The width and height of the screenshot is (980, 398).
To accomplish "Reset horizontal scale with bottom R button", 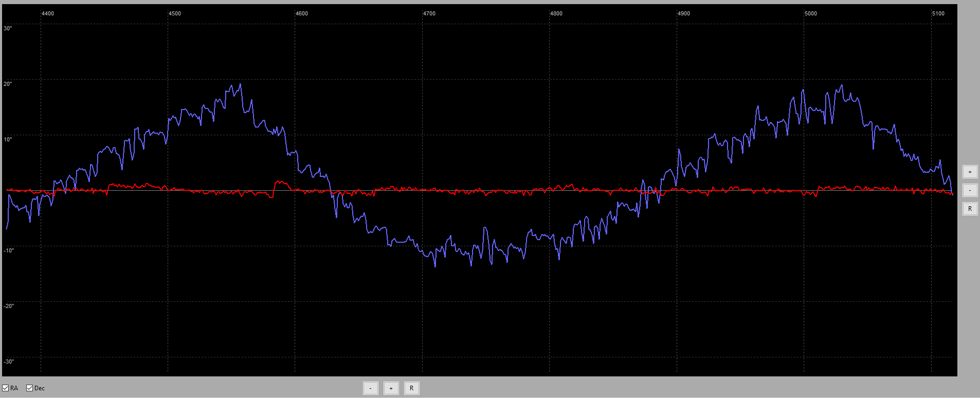I will [411, 388].
